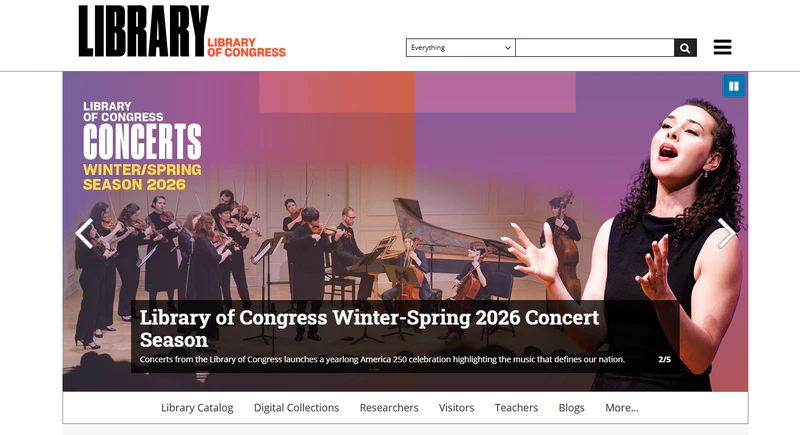800x435 pixels.
Task: Click the large LIBRARY logo
Action: point(143,31)
